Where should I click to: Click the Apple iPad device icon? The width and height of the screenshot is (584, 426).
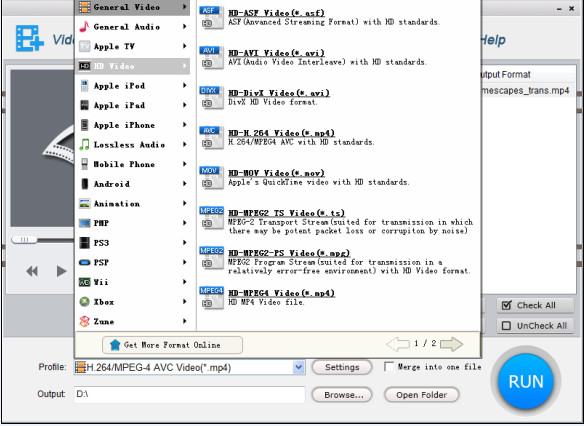pos(85,105)
